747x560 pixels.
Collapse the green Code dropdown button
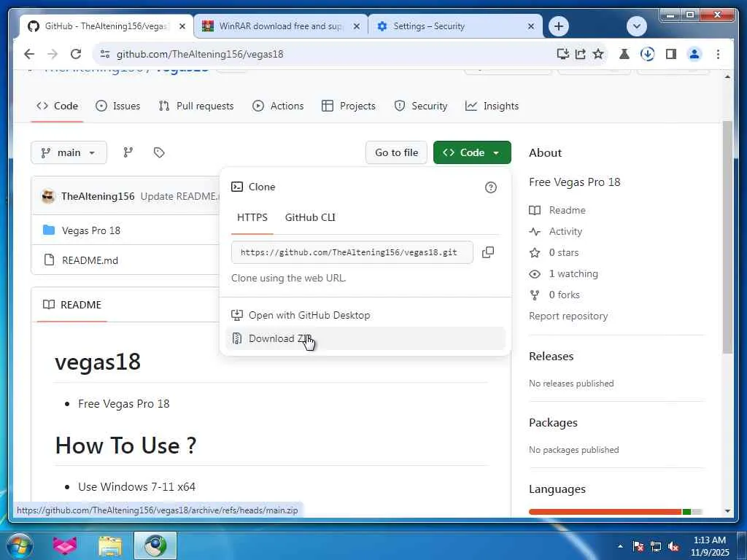tap(472, 152)
